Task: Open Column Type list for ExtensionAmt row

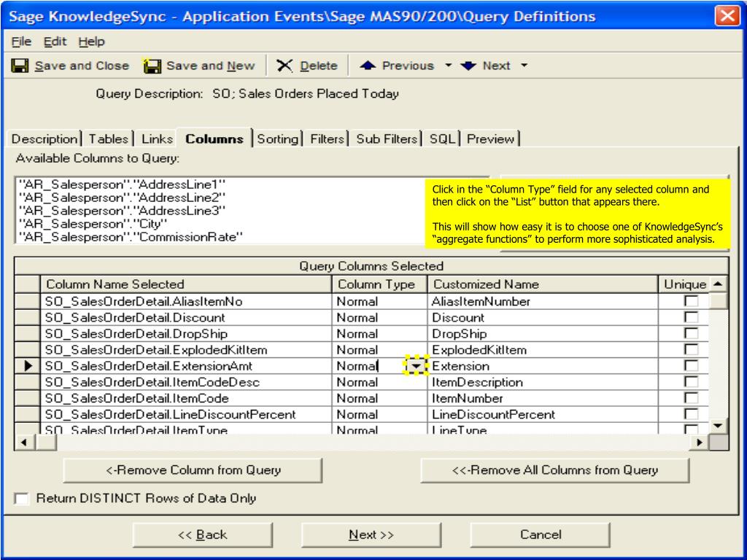Action: 417,366
